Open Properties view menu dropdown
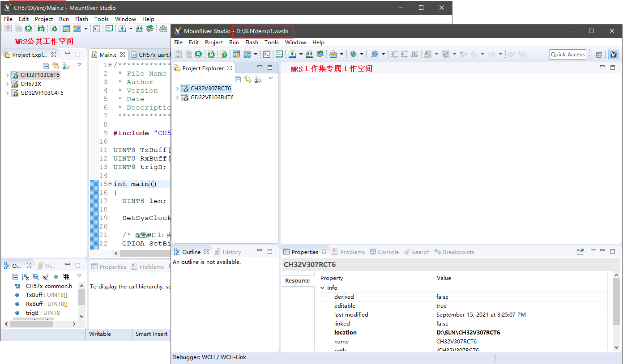This screenshot has height=364, width=623. tap(593, 251)
